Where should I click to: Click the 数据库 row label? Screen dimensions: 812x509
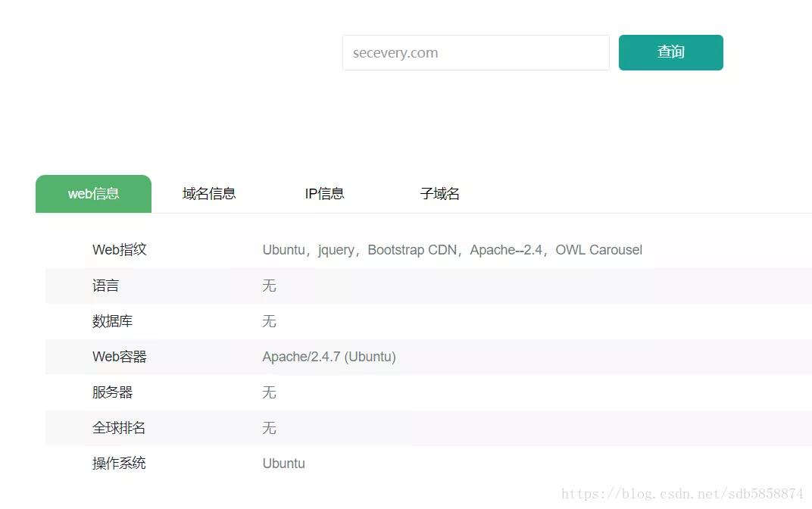tap(114, 321)
